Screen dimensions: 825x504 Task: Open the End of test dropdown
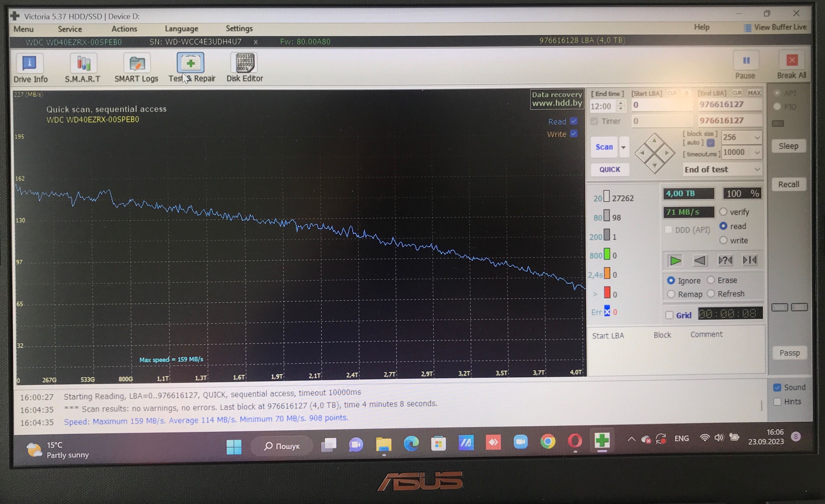coord(722,169)
